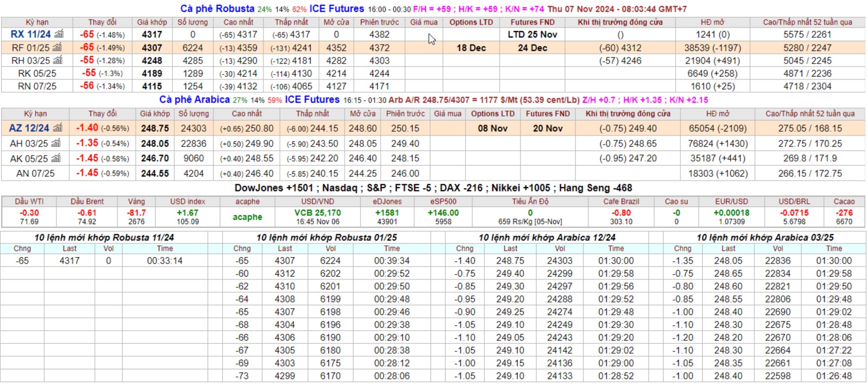Open the Cà phê Arabica title link
The width and height of the screenshot is (868, 384).
[194, 100]
